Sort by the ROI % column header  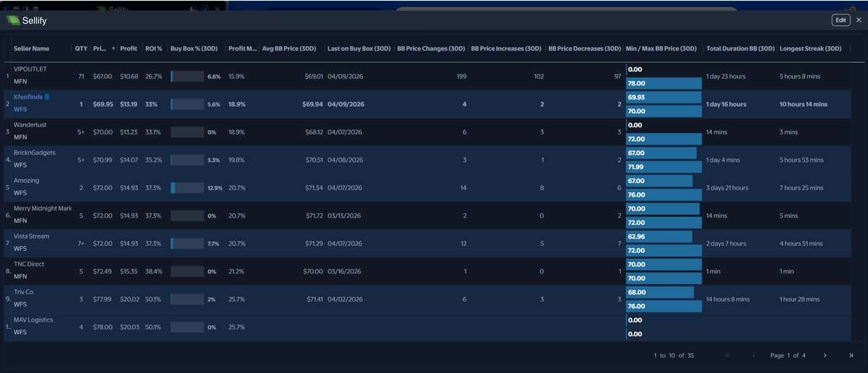click(x=153, y=48)
